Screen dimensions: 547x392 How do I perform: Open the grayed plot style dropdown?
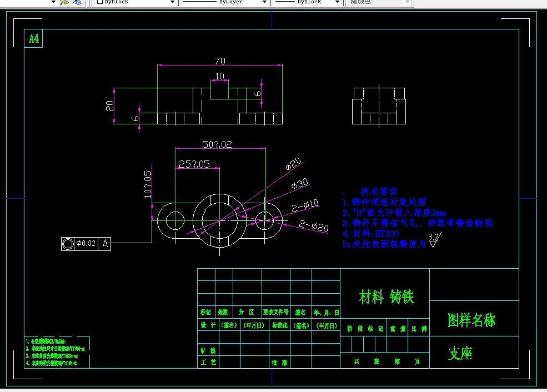point(407,2)
